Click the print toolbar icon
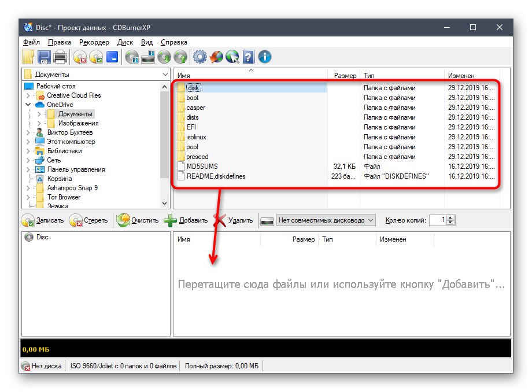532x392 pixels. point(60,57)
